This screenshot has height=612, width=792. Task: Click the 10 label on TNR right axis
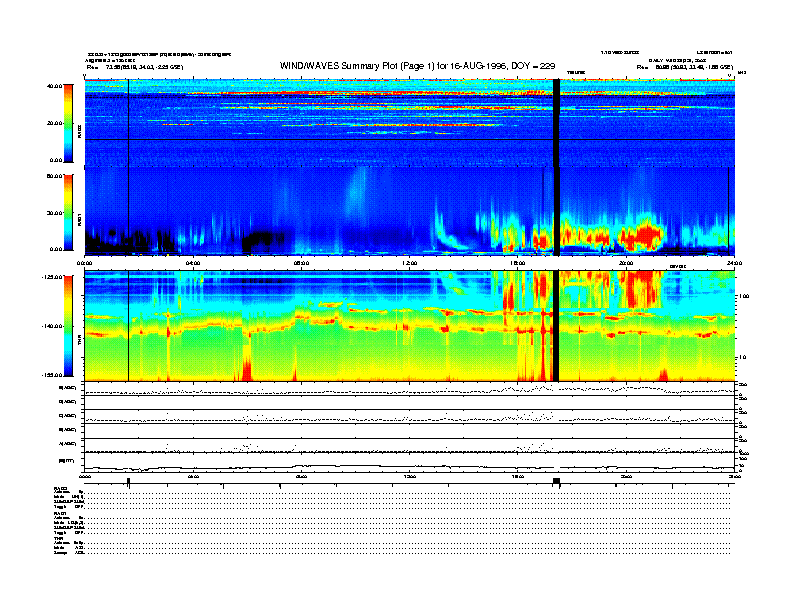pyautogui.click(x=744, y=357)
